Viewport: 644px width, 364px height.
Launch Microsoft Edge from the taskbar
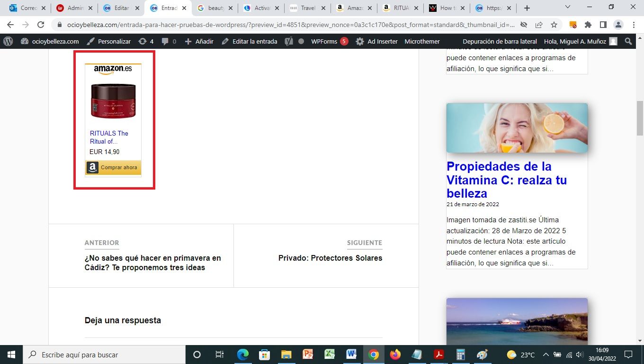point(243,355)
